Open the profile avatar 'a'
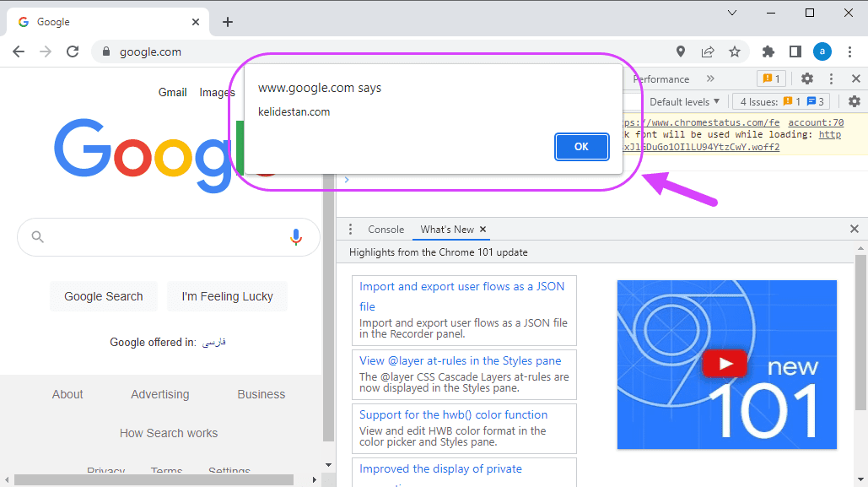The width and height of the screenshot is (868, 487). (x=822, y=51)
